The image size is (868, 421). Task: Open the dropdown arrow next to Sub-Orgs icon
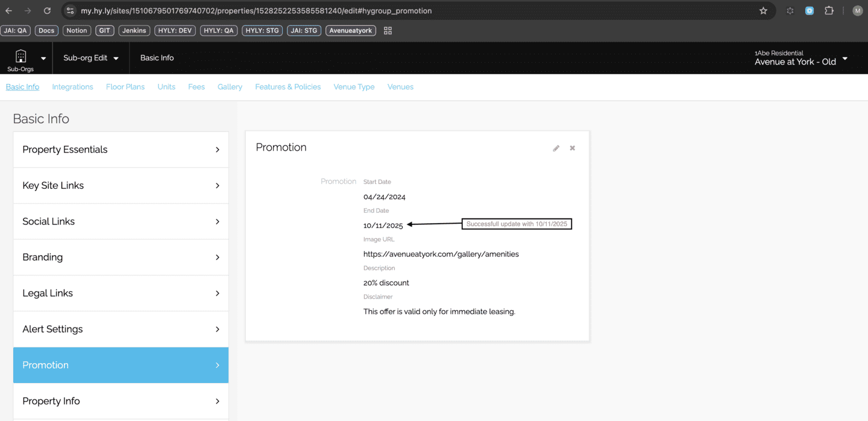pos(43,59)
